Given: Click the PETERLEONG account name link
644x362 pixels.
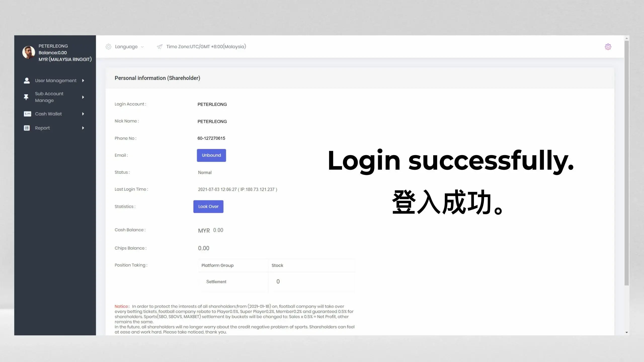Looking at the screenshot, I should tap(53, 46).
